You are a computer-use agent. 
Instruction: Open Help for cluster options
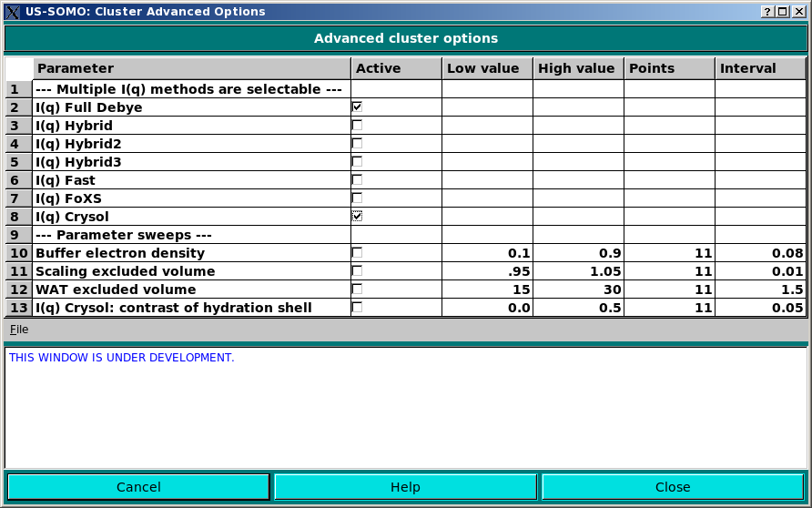[405, 487]
